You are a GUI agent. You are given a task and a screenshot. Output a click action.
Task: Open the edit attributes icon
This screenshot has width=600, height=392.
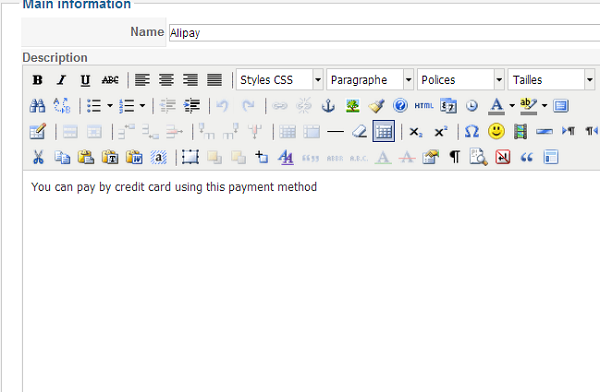coord(430,157)
